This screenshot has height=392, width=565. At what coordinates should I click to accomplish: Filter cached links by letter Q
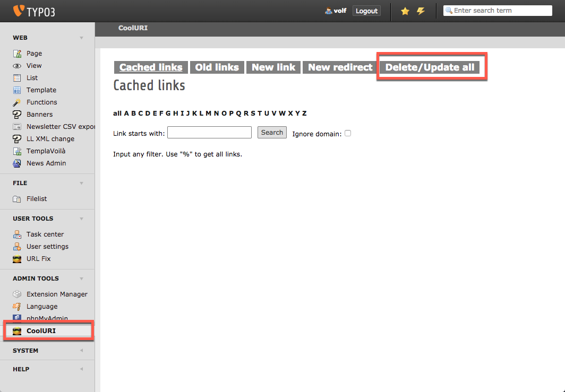click(x=238, y=114)
